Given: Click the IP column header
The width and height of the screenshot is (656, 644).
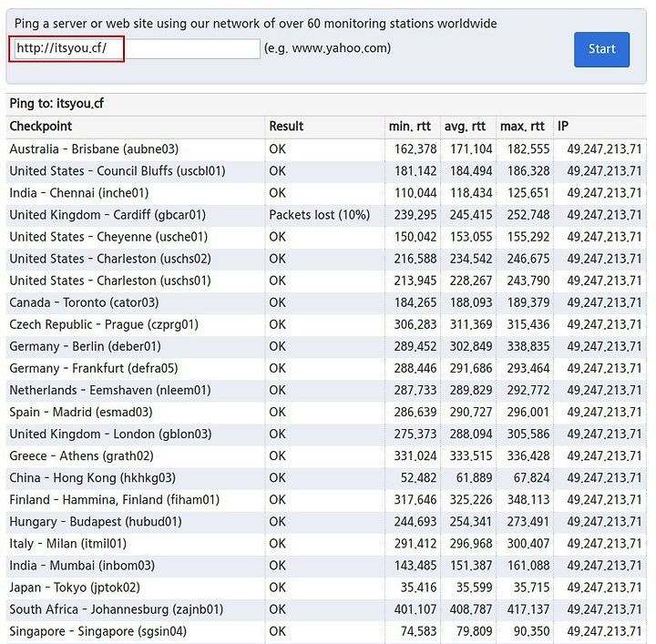Looking at the screenshot, I should pyautogui.click(x=563, y=126).
